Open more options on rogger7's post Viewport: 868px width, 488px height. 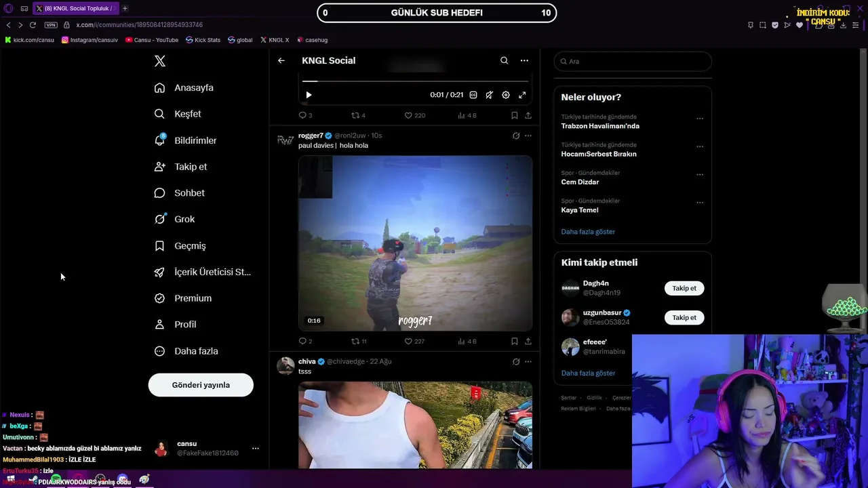tap(528, 136)
